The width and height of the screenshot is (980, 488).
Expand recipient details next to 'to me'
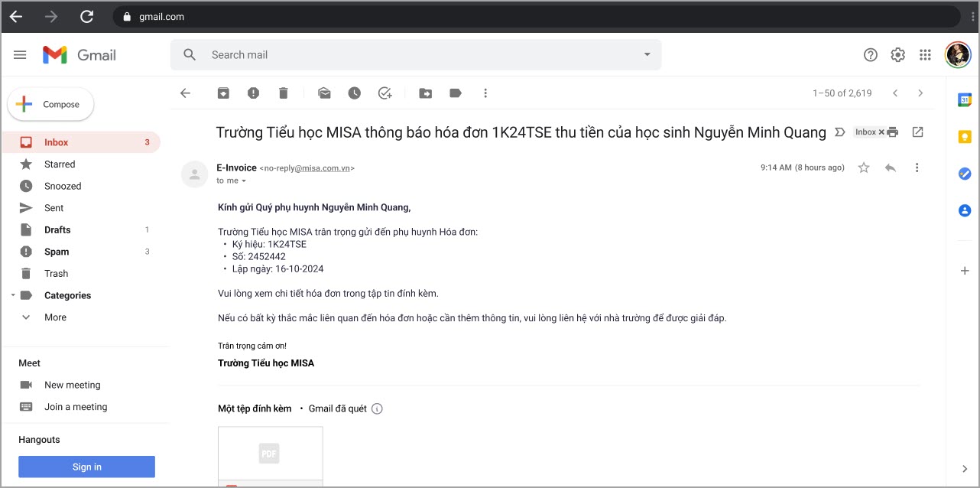coord(245,181)
